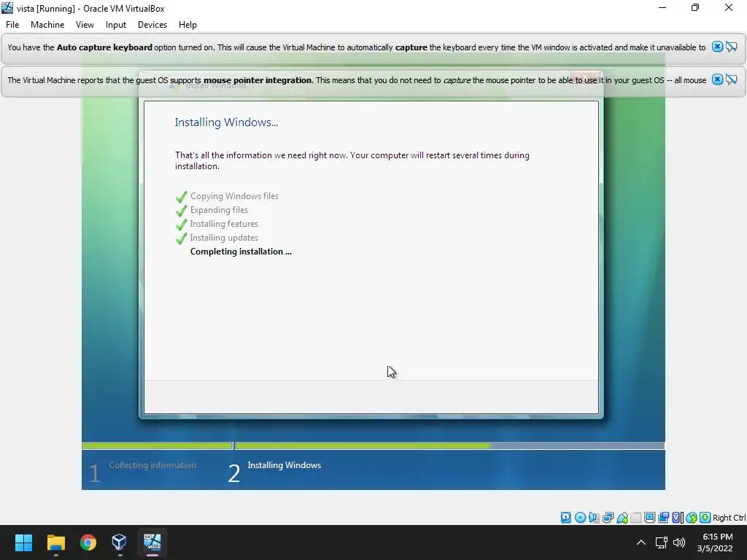This screenshot has width=747, height=560.
Task: Open the Machine menu
Action: (47, 24)
